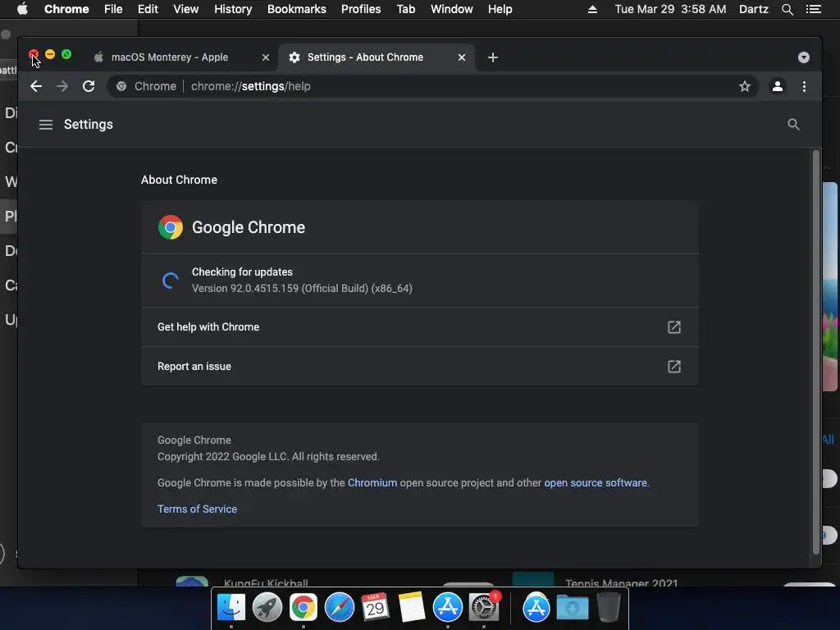Open the Chrome three-dot menu
The image size is (840, 630).
(804, 86)
